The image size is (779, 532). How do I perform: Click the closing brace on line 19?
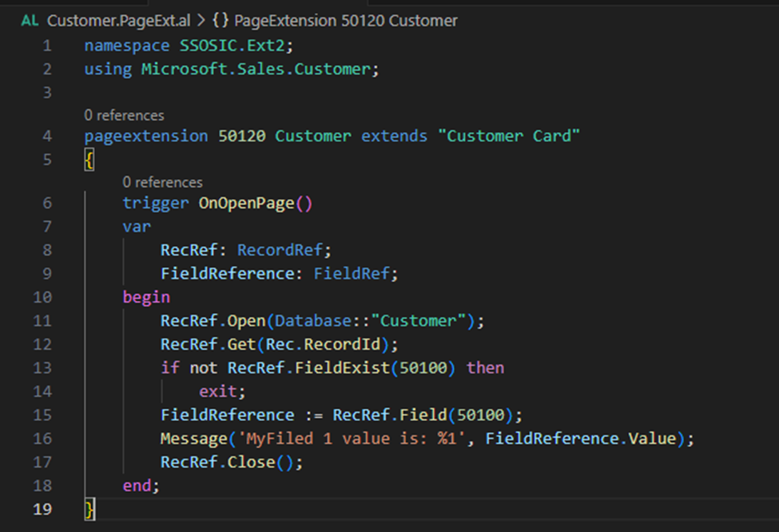pos(89,510)
